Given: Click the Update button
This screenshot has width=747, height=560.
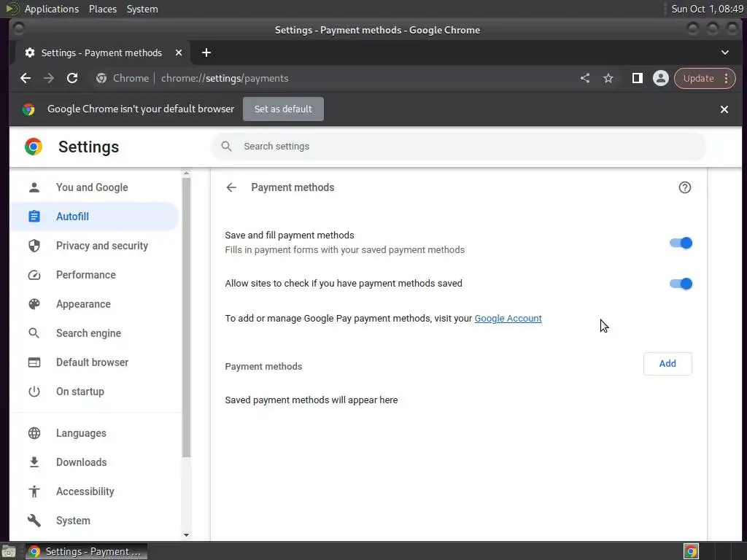Looking at the screenshot, I should coord(698,78).
